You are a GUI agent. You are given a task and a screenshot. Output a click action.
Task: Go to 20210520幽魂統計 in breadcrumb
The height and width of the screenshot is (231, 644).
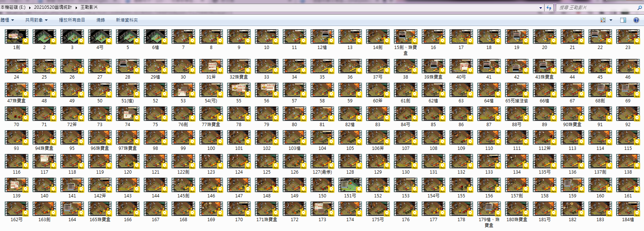click(53, 7)
